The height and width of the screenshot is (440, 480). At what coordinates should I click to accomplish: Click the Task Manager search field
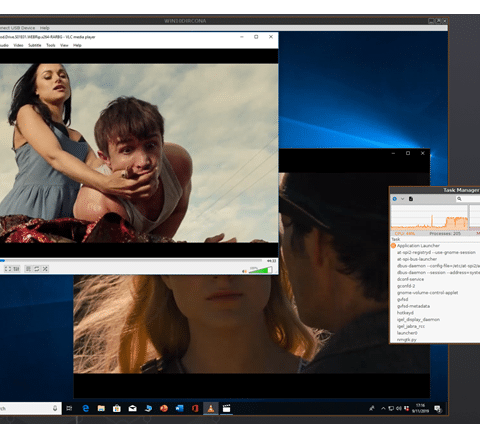[x=468, y=199]
